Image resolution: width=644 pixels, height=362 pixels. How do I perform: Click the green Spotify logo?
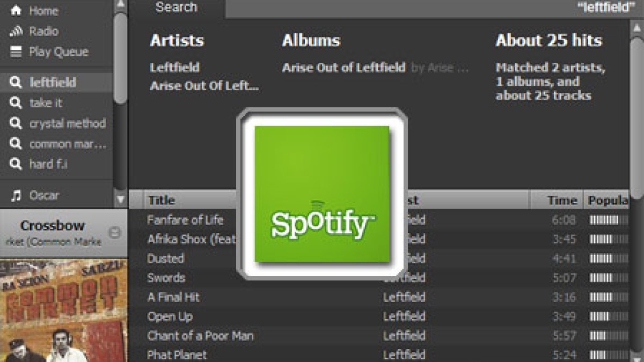pyautogui.click(x=321, y=194)
